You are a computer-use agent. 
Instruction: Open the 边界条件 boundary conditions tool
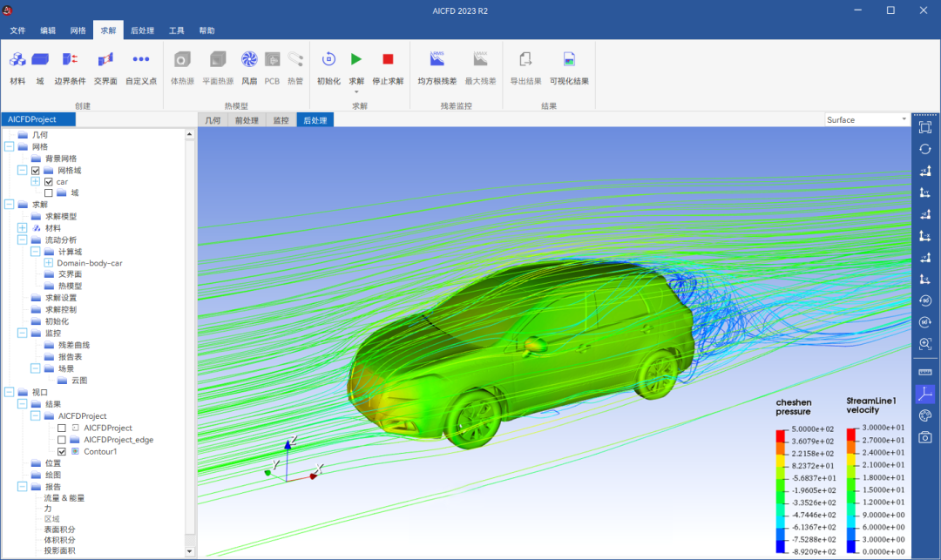pos(70,61)
